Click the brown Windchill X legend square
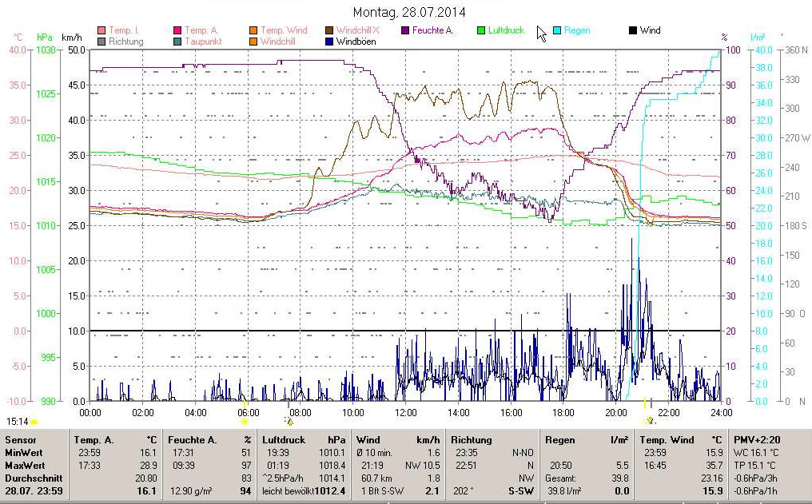 330,30
